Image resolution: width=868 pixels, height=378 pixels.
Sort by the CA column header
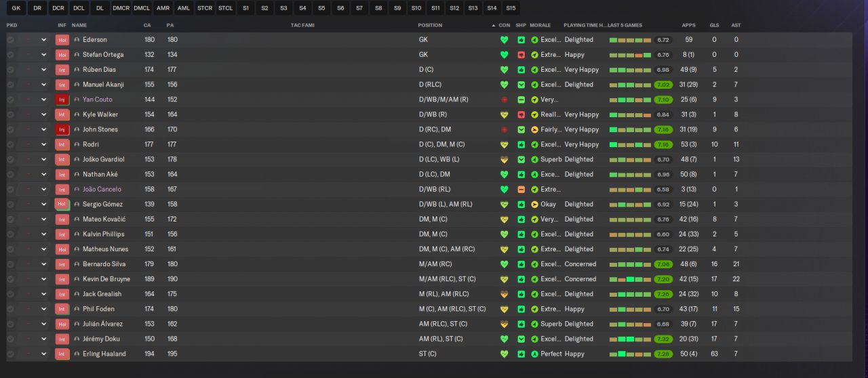point(147,25)
